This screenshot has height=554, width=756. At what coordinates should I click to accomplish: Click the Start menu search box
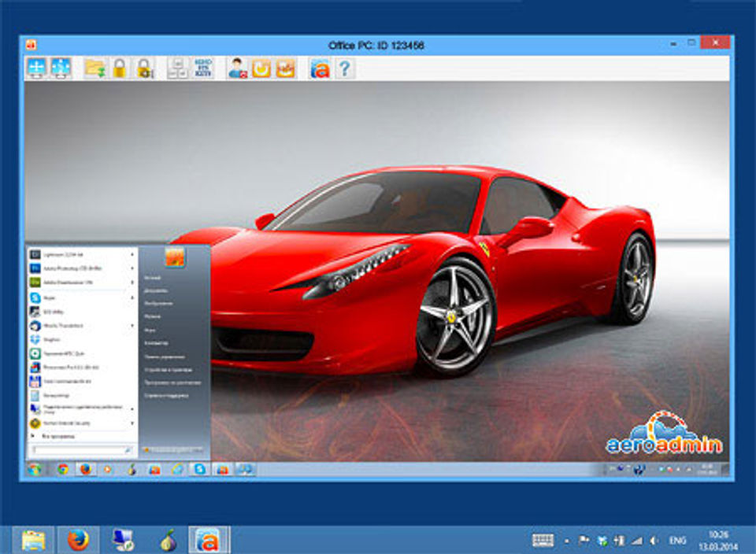(82, 450)
